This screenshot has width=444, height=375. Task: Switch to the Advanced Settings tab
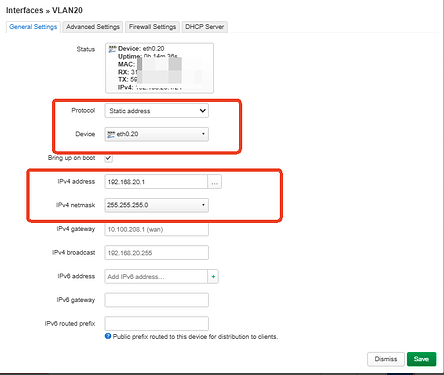93,27
